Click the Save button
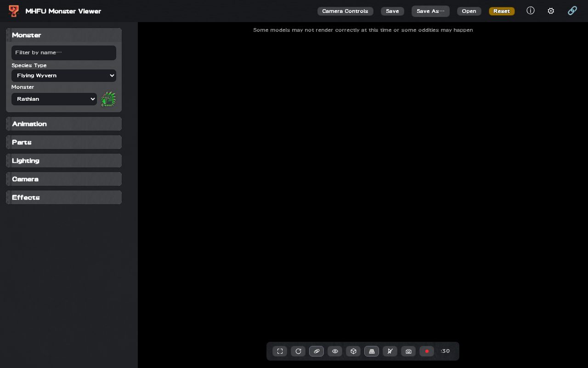 pos(392,11)
